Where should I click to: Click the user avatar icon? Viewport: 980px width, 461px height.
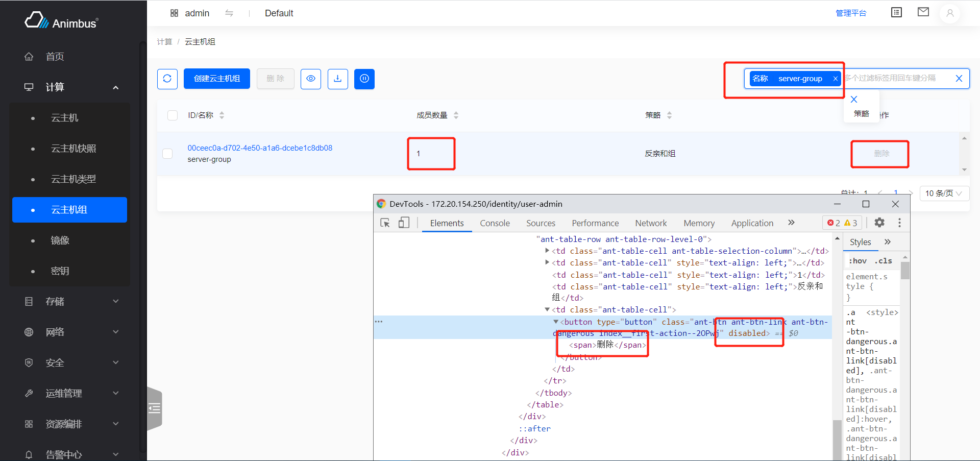[950, 13]
